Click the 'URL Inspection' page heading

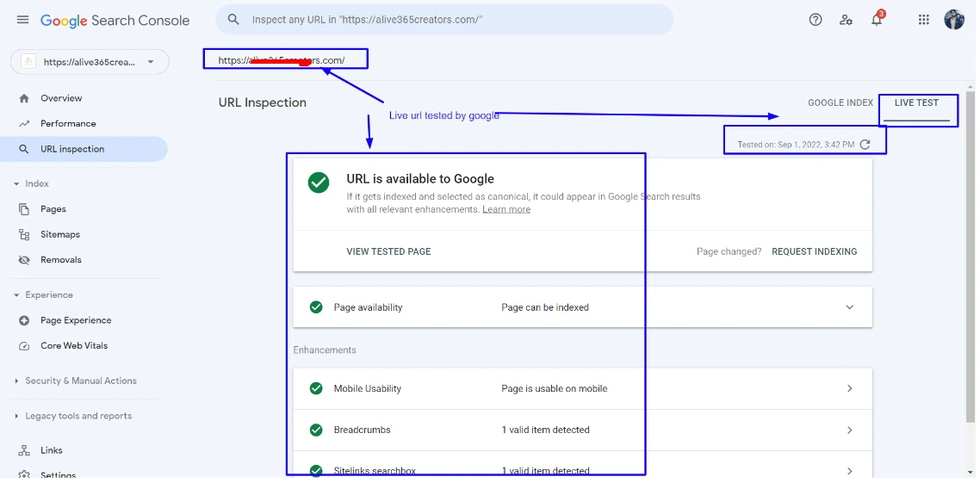(x=263, y=103)
